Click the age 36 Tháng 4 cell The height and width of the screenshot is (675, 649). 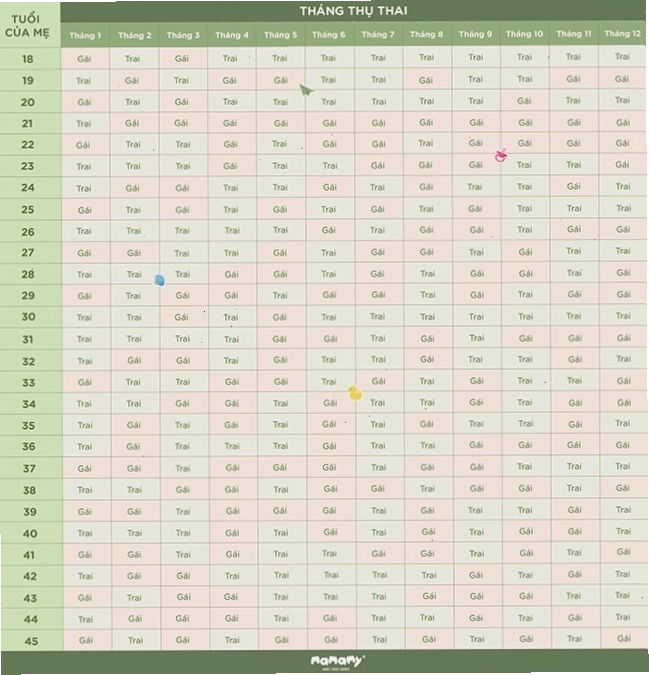tap(233, 446)
